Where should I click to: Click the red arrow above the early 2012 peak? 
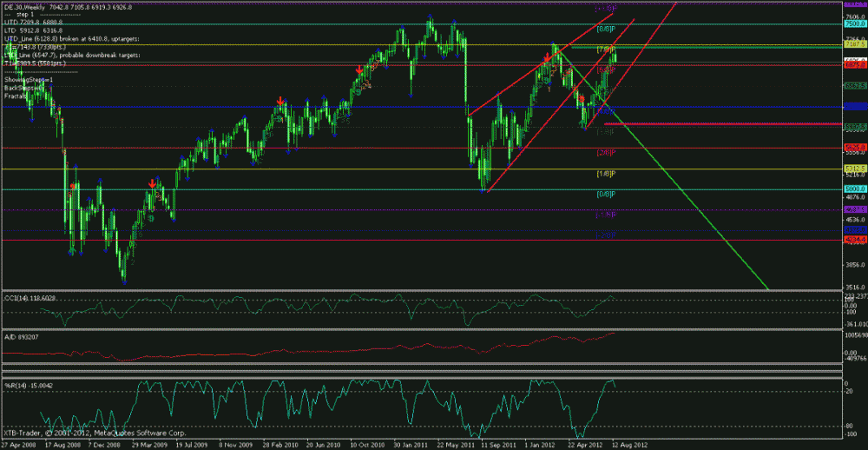[546, 58]
